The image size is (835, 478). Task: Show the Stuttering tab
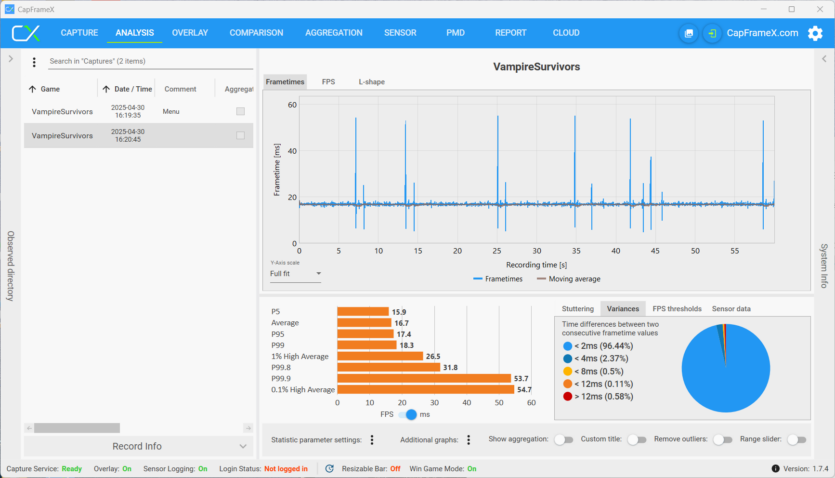577,309
